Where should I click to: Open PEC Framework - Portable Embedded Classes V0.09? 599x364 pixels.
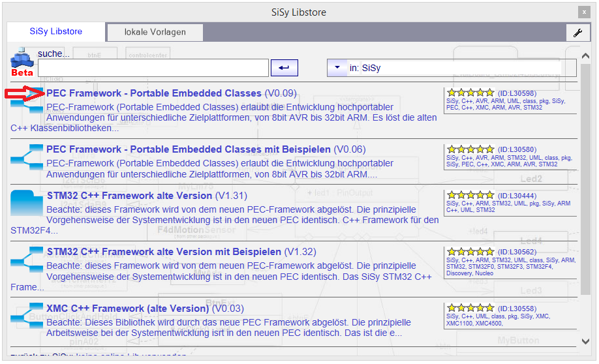coord(154,93)
